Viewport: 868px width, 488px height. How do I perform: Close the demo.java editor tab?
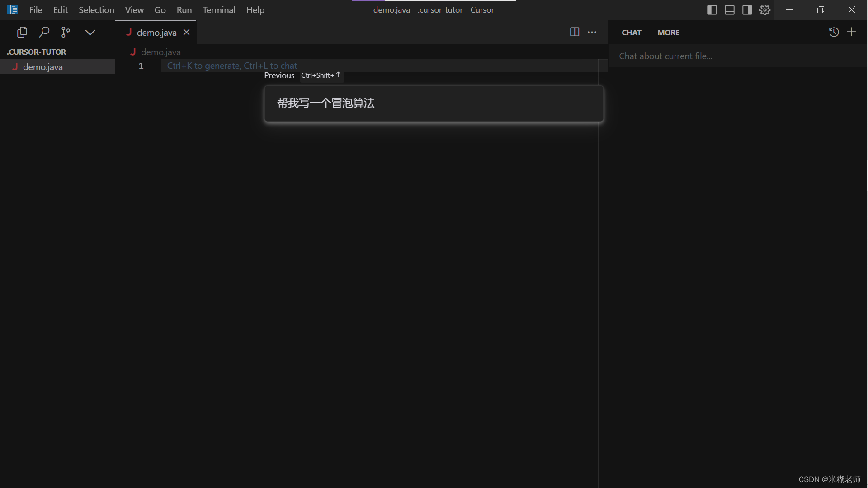coord(186,32)
